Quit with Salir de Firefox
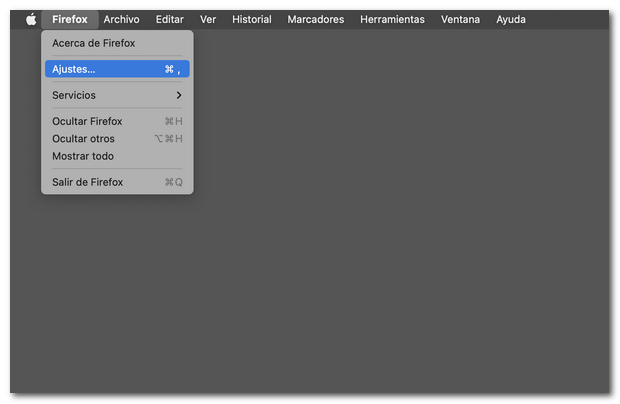This screenshot has width=620, height=404. coord(88,182)
